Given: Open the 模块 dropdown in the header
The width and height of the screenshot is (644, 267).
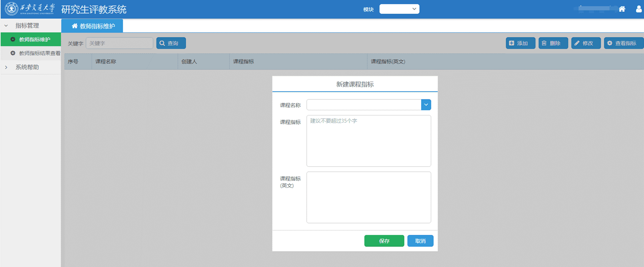Looking at the screenshot, I should [399, 9].
